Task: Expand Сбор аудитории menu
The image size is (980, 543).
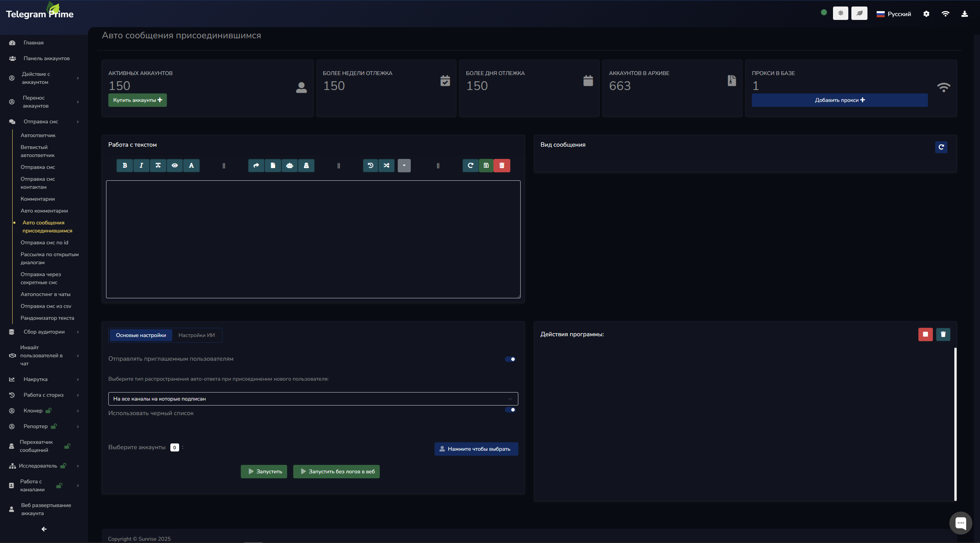Action: pos(44,332)
